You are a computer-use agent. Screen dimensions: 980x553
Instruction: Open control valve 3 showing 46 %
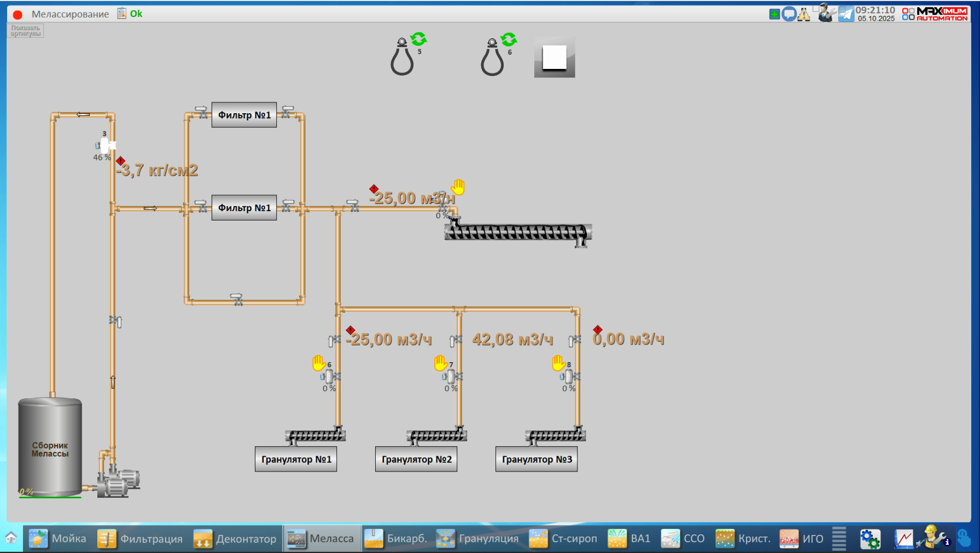click(106, 145)
